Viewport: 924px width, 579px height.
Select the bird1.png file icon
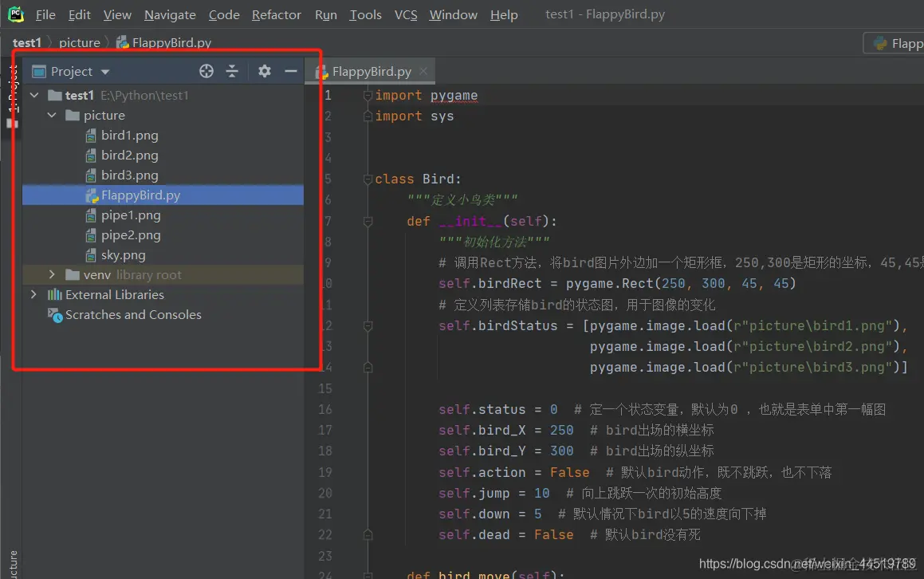[91, 136]
